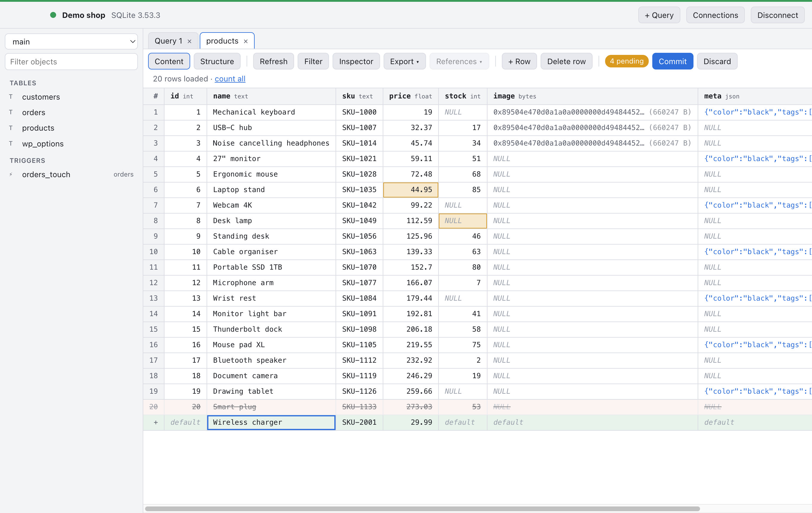This screenshot has width=812, height=513.
Task: Close the Query 1 tab
Action: pyautogui.click(x=190, y=41)
